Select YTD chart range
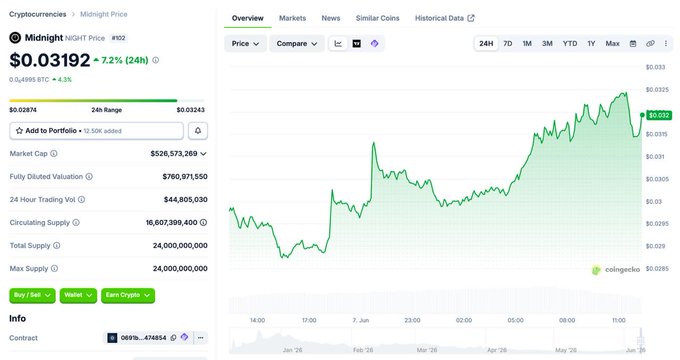 coord(570,43)
